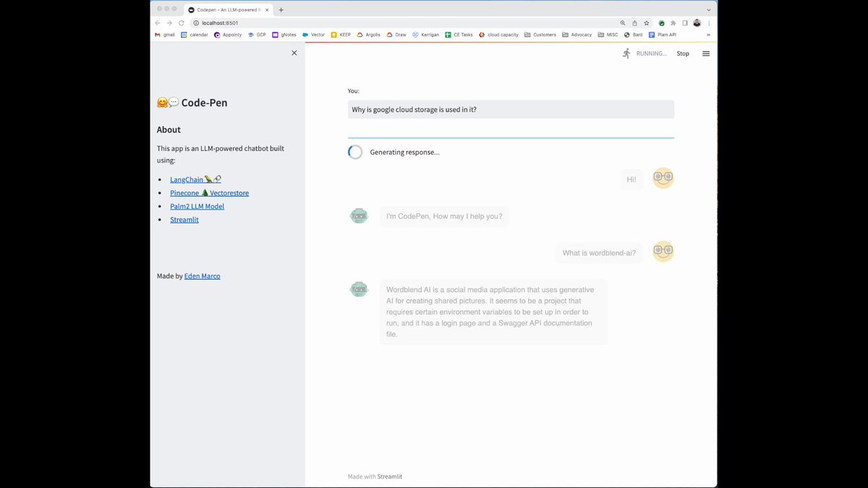Click the Streamlit link in the footer
Viewport: 868px width, 488px height.
(x=390, y=476)
